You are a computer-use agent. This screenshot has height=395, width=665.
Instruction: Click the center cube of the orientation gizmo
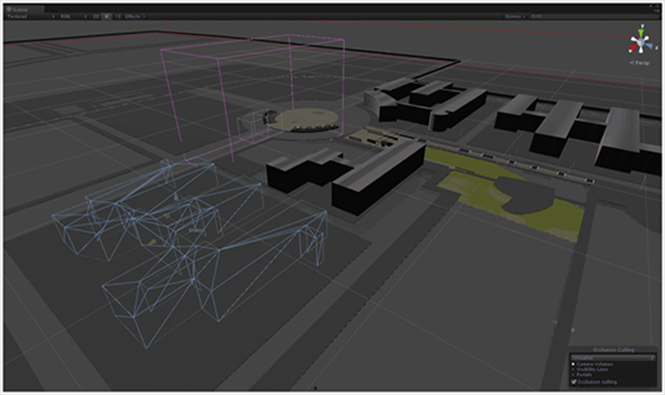click(641, 41)
